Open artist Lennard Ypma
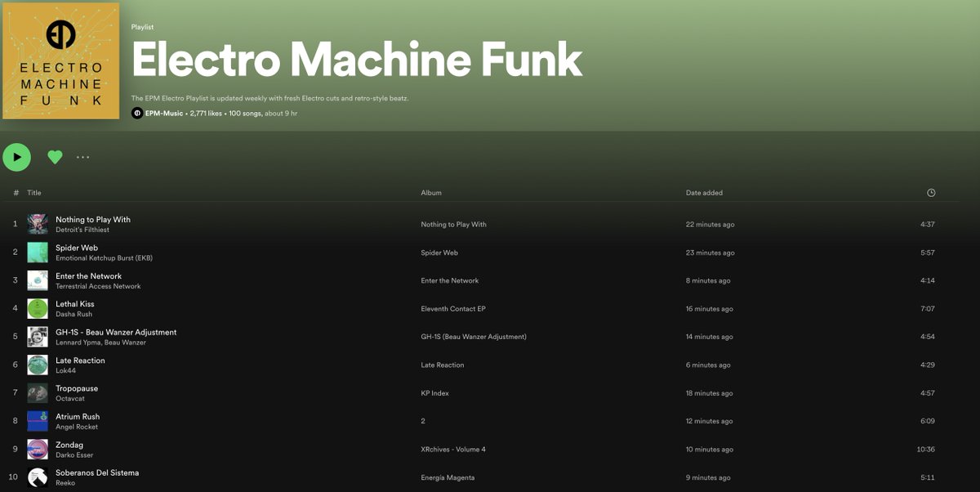 pyautogui.click(x=78, y=343)
